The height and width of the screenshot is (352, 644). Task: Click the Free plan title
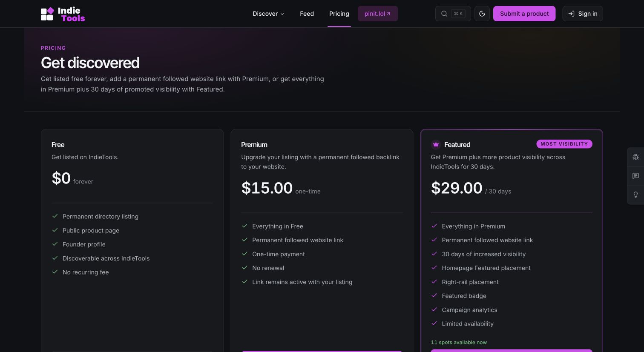click(58, 145)
